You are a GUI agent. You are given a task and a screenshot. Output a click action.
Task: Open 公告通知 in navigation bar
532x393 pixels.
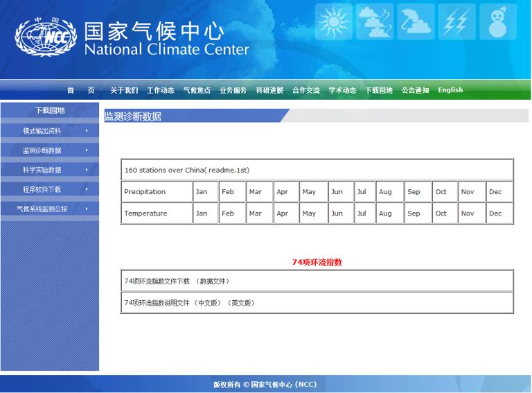coord(416,90)
